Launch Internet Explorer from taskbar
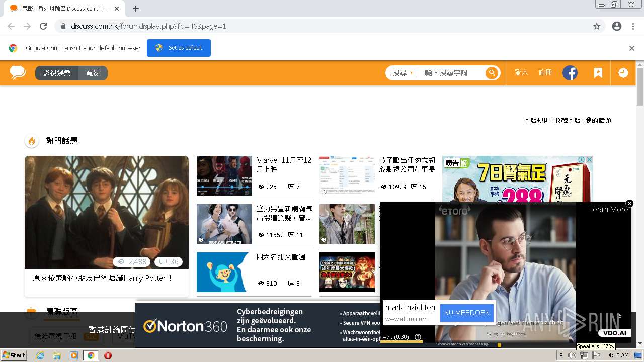644x362 pixels. (40, 355)
